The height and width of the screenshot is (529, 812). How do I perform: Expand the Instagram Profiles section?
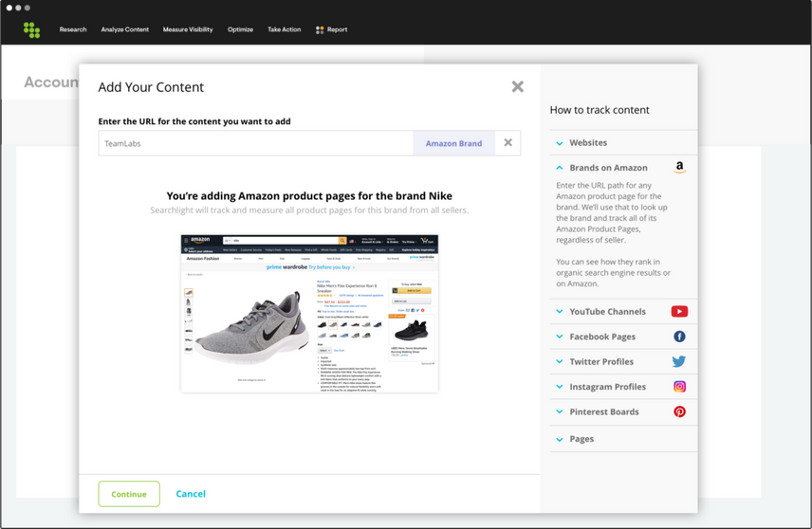coord(560,387)
